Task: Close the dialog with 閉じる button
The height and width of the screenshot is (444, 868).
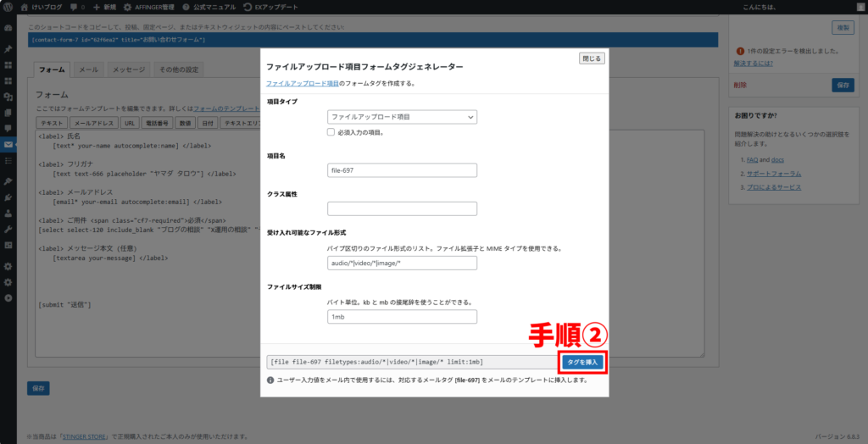Action: [592, 58]
